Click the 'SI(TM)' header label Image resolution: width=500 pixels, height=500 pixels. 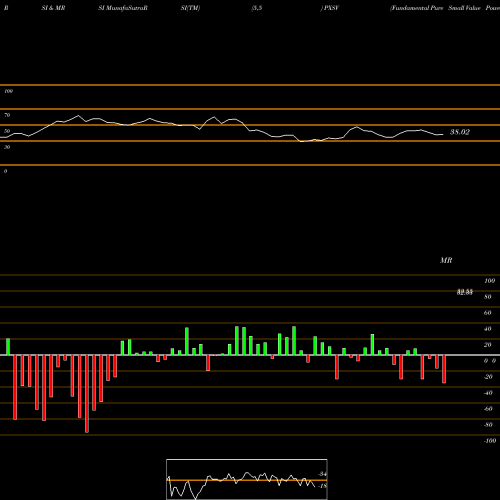pyautogui.click(x=190, y=8)
